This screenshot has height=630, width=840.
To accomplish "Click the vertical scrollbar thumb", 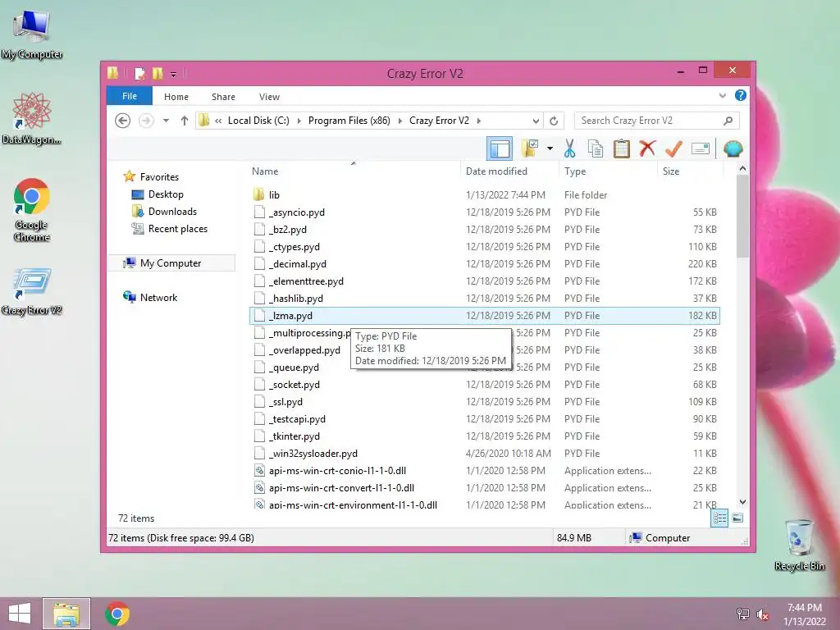I will coord(742,216).
